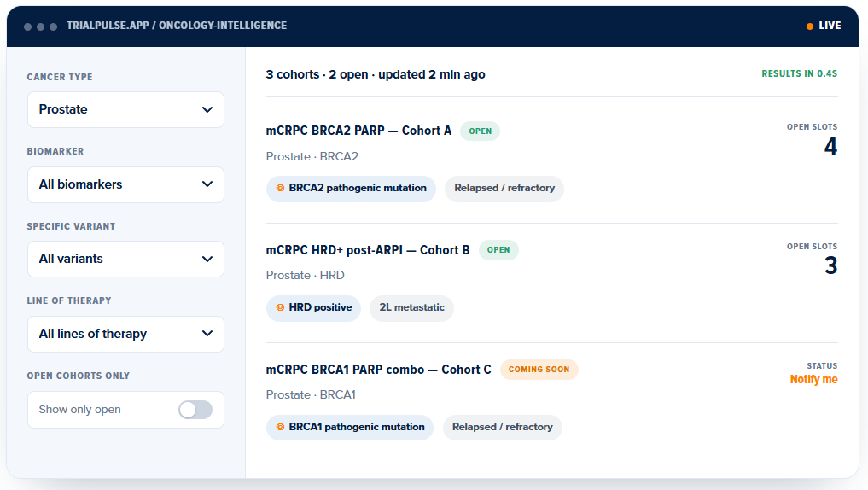The image size is (868, 490).
Task: Click the OPEN badge on Cohort A
Action: pos(480,131)
